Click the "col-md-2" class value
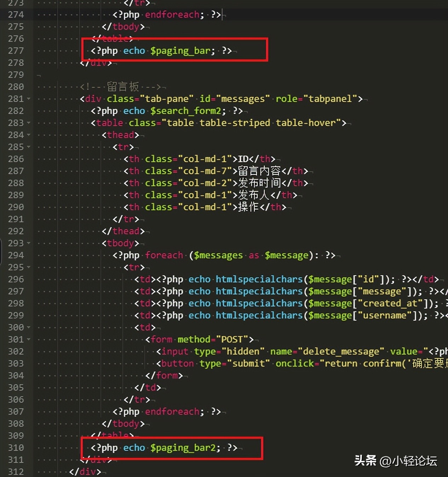The height and width of the screenshot is (477, 448). coord(205,183)
